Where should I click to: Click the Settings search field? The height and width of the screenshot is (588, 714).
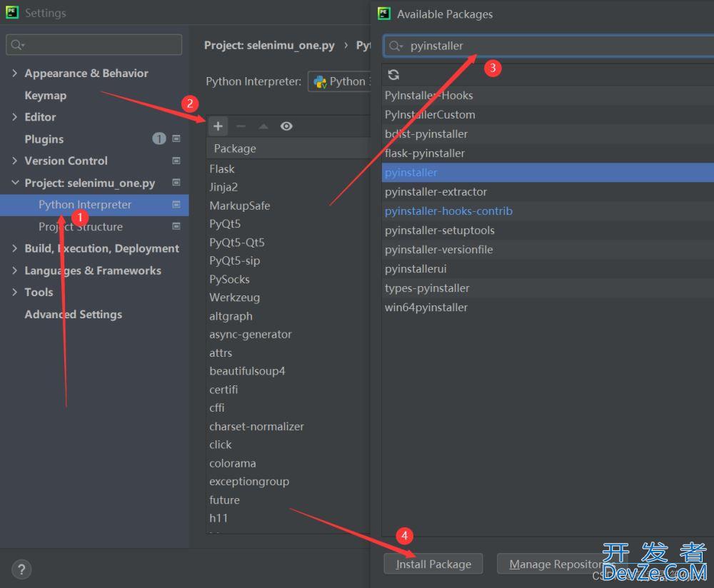tap(94, 45)
